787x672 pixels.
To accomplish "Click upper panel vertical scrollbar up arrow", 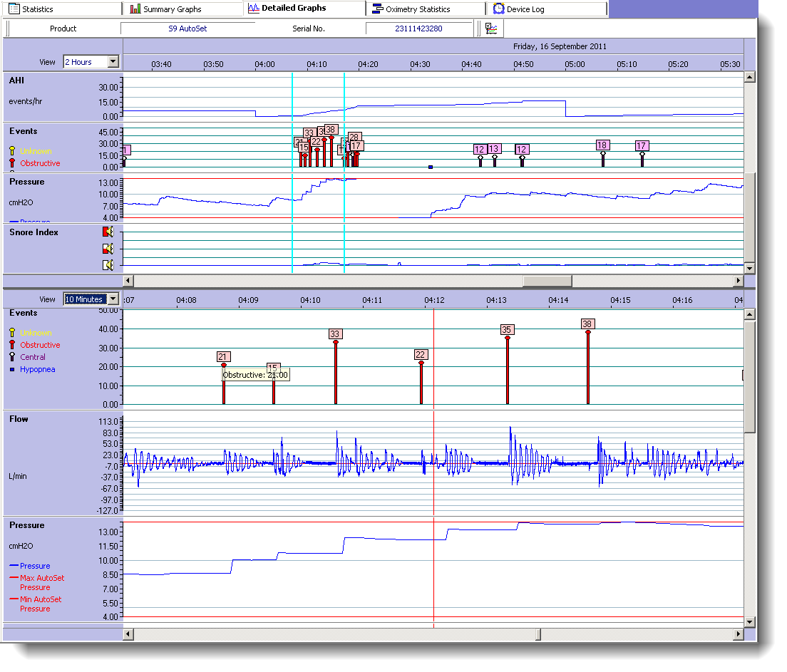I will click(x=749, y=77).
